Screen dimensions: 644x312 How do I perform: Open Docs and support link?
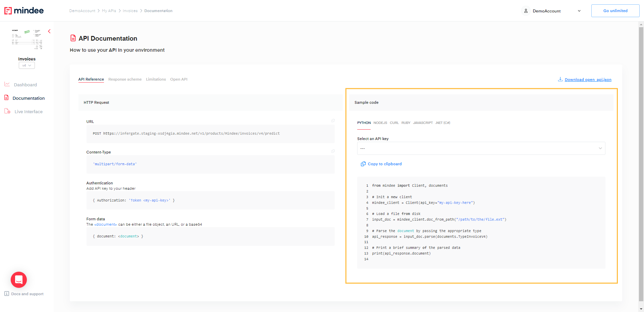tap(28, 294)
